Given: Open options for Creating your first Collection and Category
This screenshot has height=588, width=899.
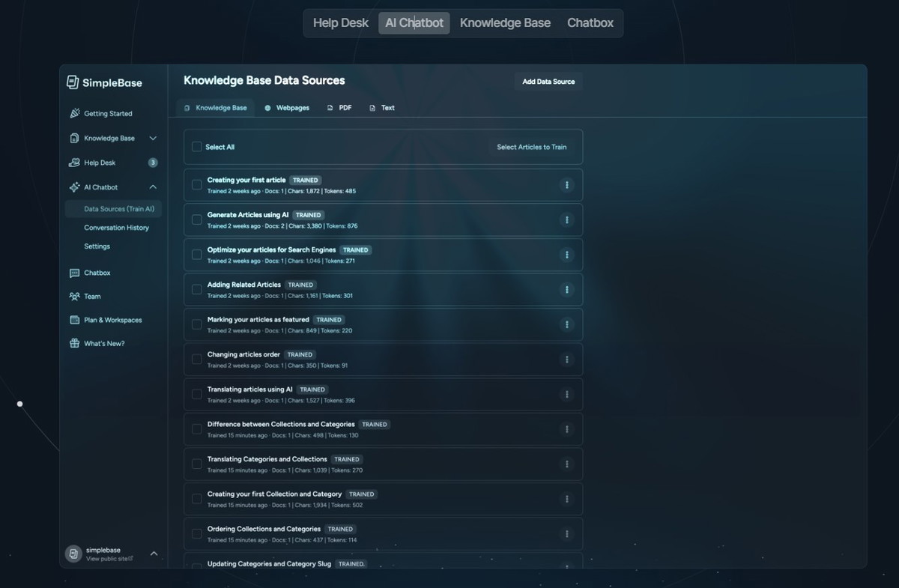Looking at the screenshot, I should click(567, 499).
